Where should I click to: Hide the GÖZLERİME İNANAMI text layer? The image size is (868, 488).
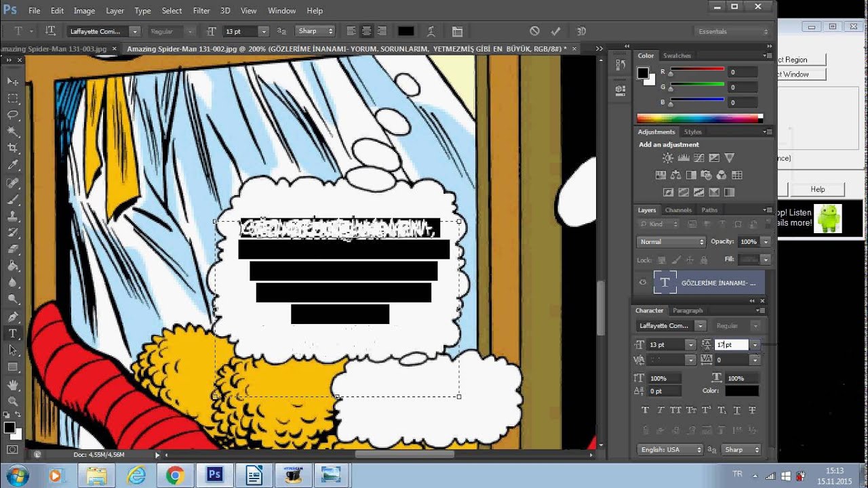pos(643,283)
